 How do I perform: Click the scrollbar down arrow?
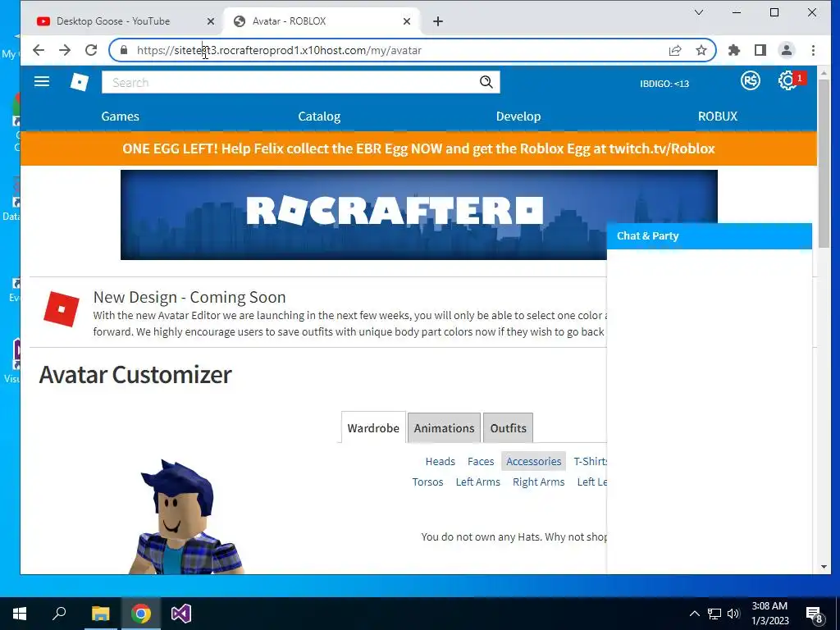(824, 567)
